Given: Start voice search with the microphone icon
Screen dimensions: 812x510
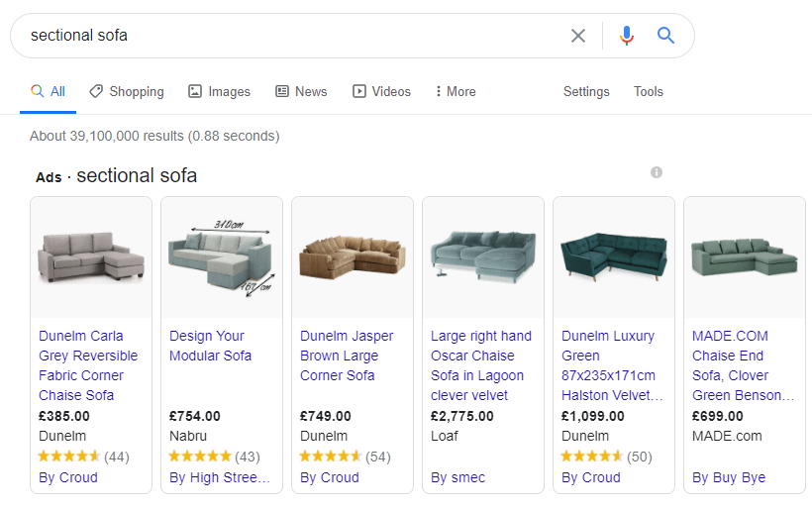Looking at the screenshot, I should 627,36.
